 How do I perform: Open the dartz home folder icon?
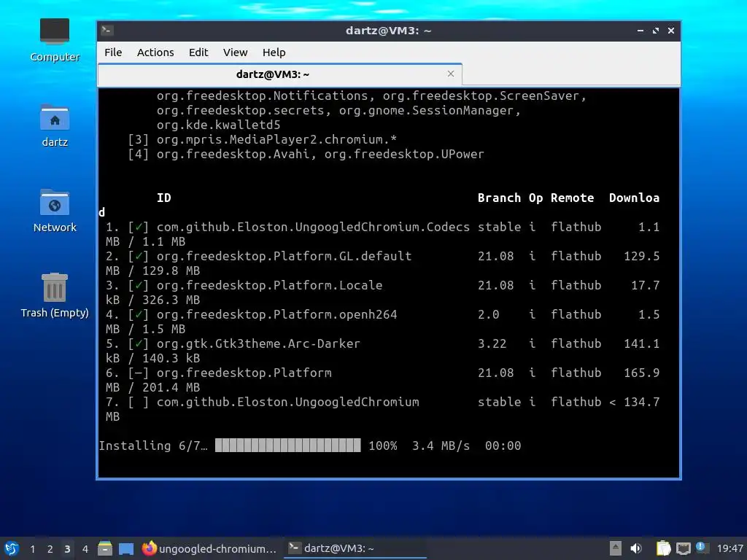(x=54, y=125)
